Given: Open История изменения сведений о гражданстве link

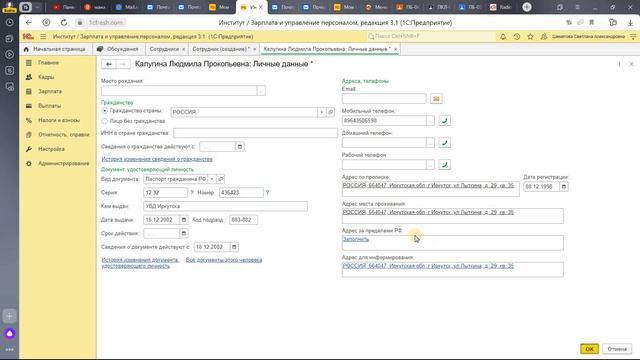Looking at the screenshot, I should pos(157,159).
